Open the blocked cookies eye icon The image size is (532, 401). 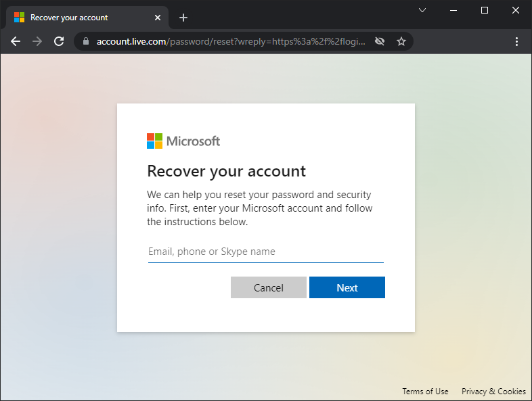(x=380, y=41)
